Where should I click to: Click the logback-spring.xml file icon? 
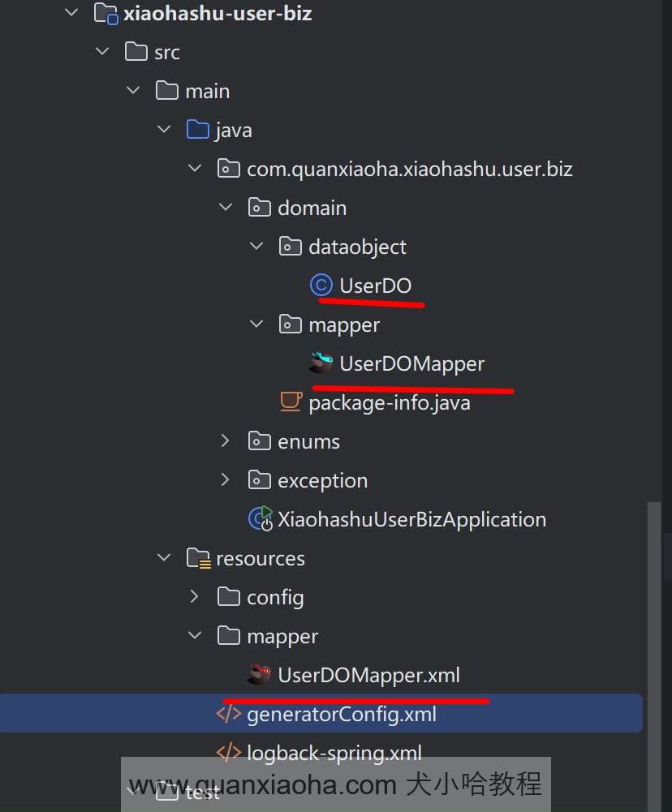[229, 753]
